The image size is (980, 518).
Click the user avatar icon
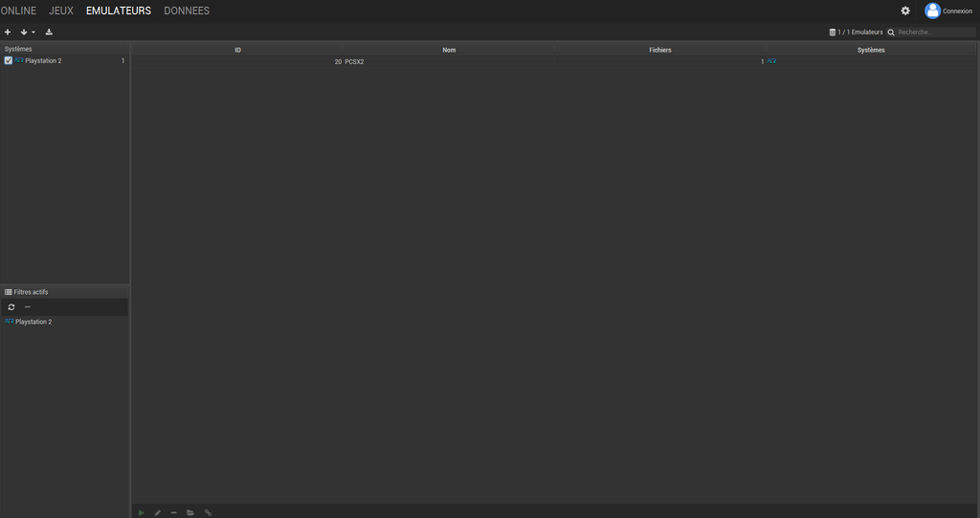932,11
